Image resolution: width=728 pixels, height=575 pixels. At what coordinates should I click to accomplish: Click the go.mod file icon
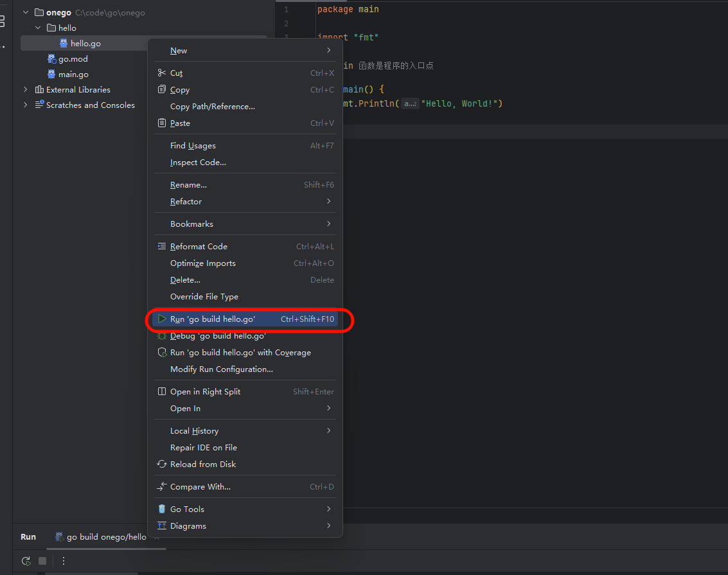point(51,58)
